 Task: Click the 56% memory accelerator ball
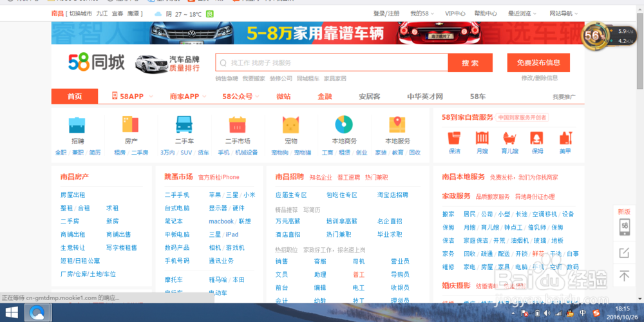pyautogui.click(x=594, y=35)
